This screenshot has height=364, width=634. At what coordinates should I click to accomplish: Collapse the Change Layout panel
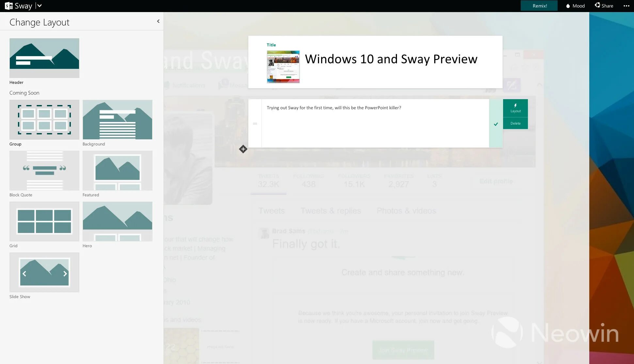[158, 21]
